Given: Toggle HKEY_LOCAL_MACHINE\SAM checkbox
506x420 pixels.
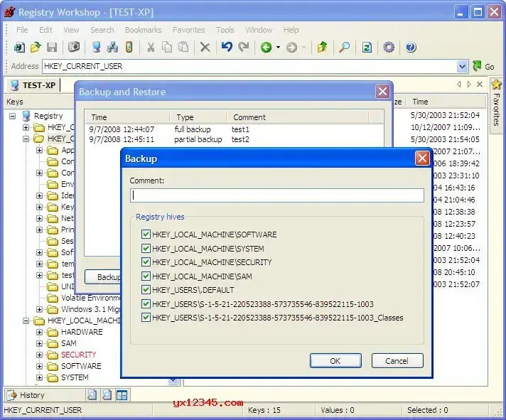Looking at the screenshot, I should point(146,276).
